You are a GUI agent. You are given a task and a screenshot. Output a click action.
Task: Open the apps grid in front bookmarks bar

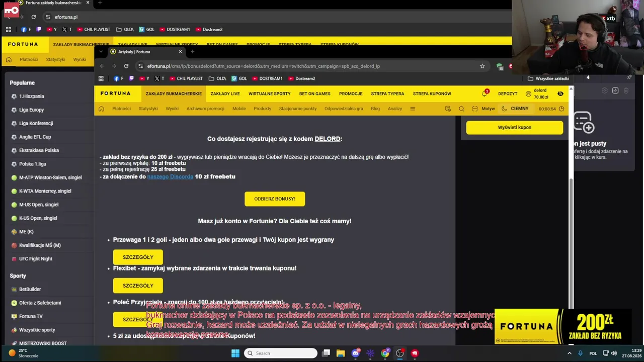(x=101, y=78)
